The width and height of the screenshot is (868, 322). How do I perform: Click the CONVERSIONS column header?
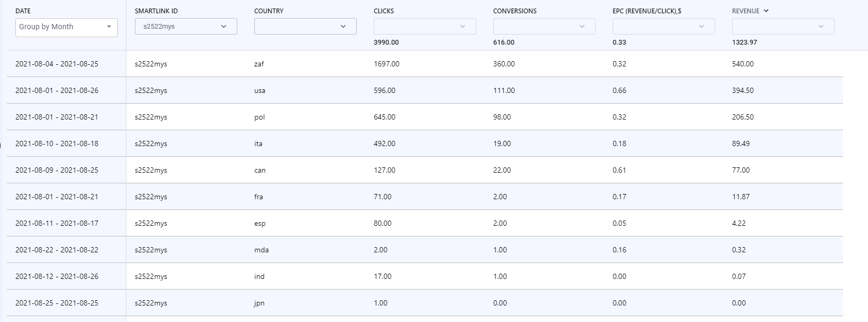[514, 11]
